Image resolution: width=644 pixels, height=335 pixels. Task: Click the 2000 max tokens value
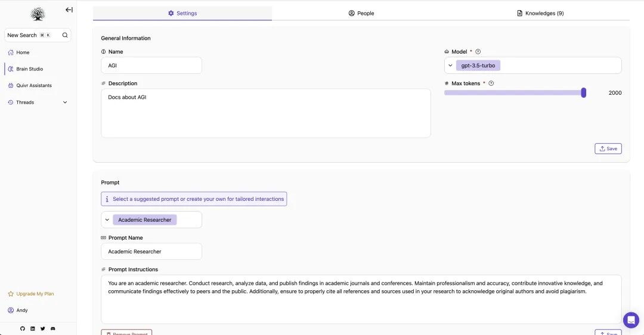pos(615,93)
